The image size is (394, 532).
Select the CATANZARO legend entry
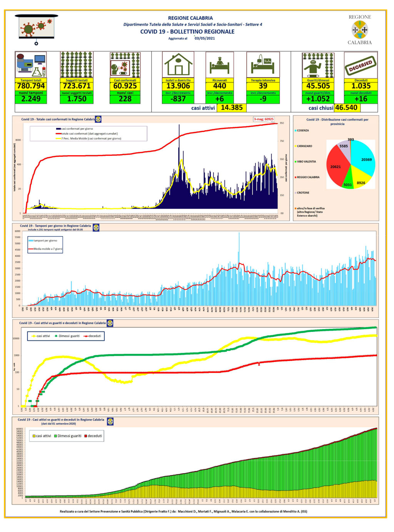click(x=304, y=146)
